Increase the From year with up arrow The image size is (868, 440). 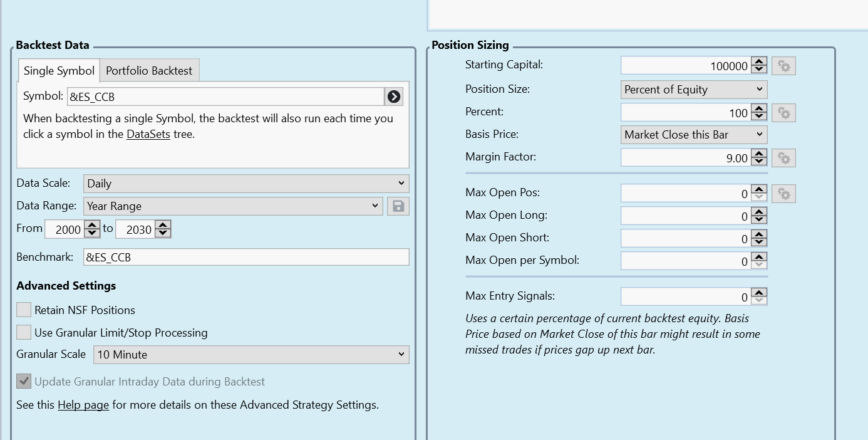tap(92, 226)
